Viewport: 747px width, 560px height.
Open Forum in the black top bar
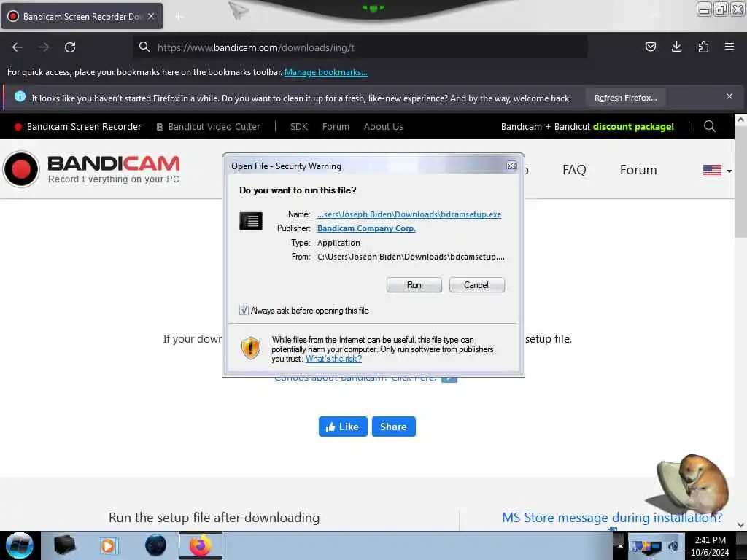(336, 127)
